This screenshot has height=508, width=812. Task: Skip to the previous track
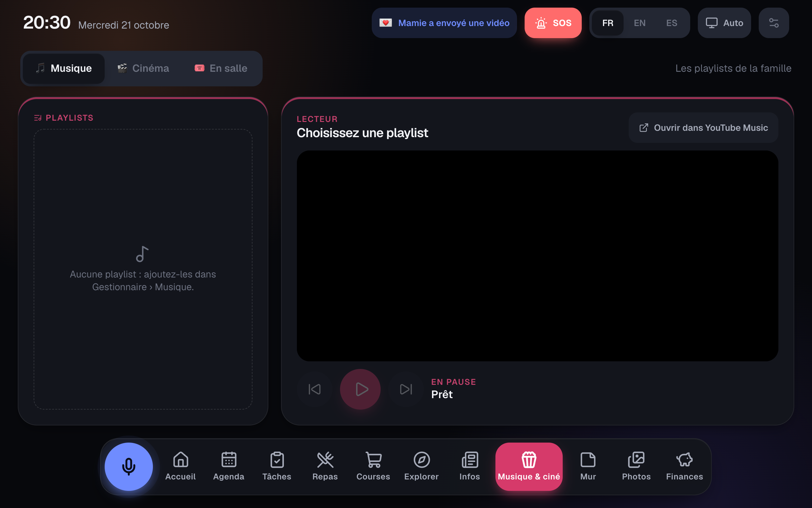pos(314,389)
